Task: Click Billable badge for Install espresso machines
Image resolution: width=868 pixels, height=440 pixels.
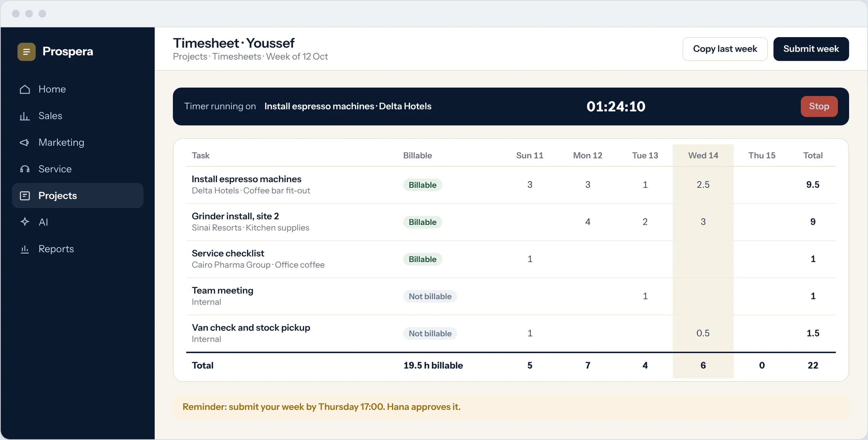Action: point(423,185)
